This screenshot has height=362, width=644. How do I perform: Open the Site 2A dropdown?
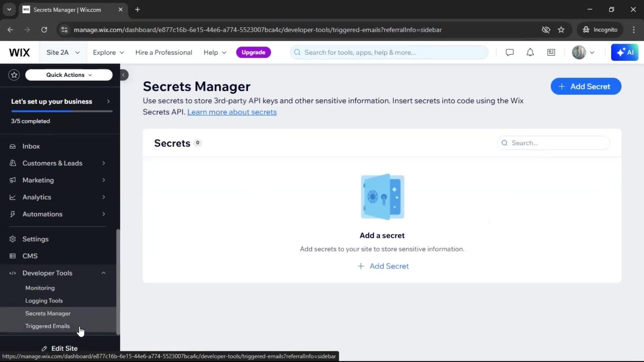(x=63, y=52)
